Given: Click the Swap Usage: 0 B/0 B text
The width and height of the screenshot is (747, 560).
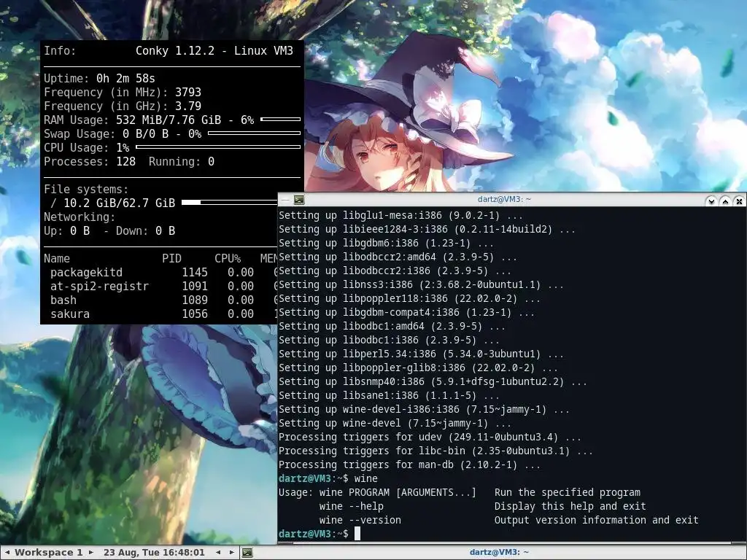Looking at the screenshot, I should point(106,133).
